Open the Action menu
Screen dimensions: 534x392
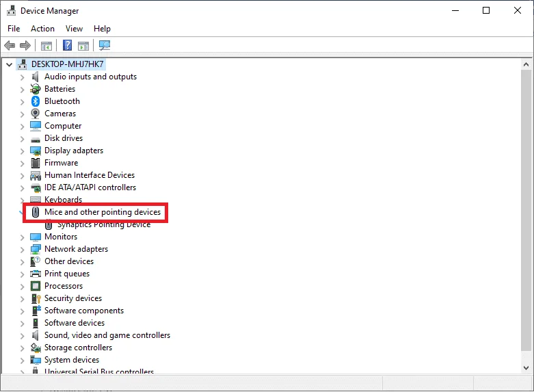(42, 29)
